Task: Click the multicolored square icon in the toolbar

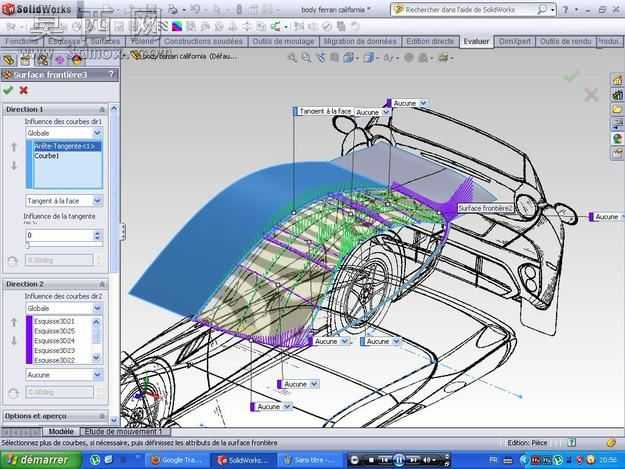Action: click(x=177, y=26)
